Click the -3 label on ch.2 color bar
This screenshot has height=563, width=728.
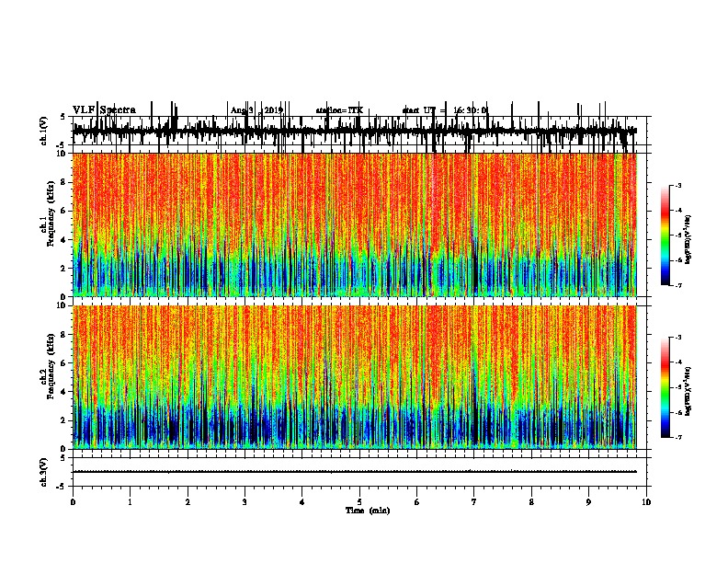point(678,338)
